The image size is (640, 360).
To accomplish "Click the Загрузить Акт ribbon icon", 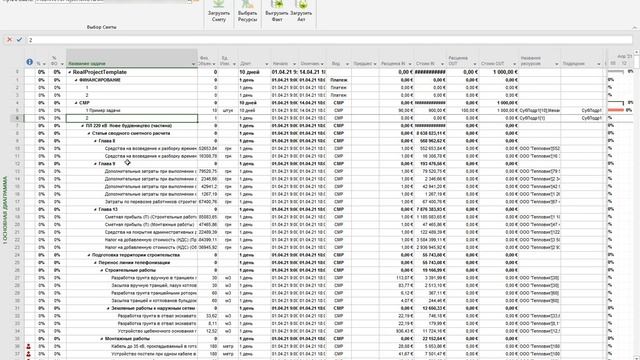I will coord(301,11).
